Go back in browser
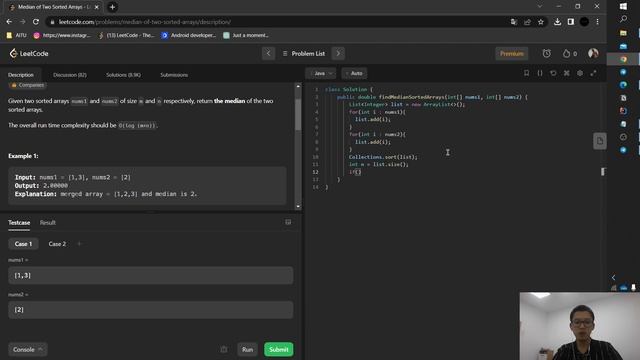 click(9, 22)
